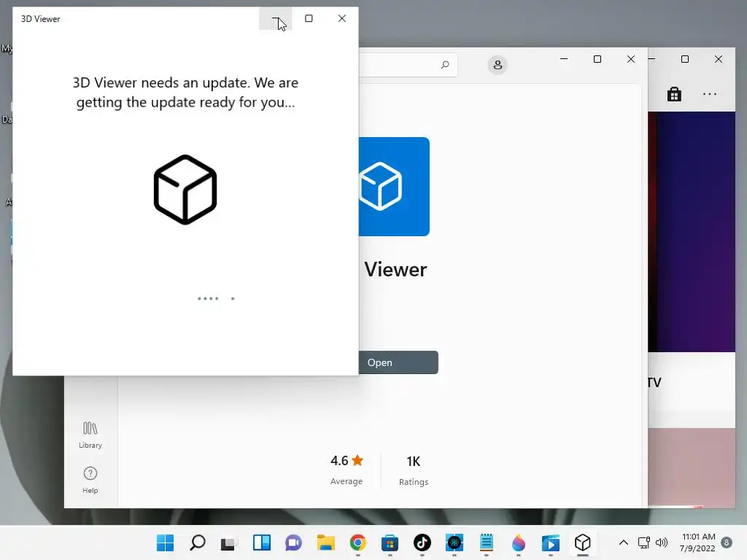Open the Library section in Store sidebar
This screenshot has height=560, width=747.
tap(90, 435)
